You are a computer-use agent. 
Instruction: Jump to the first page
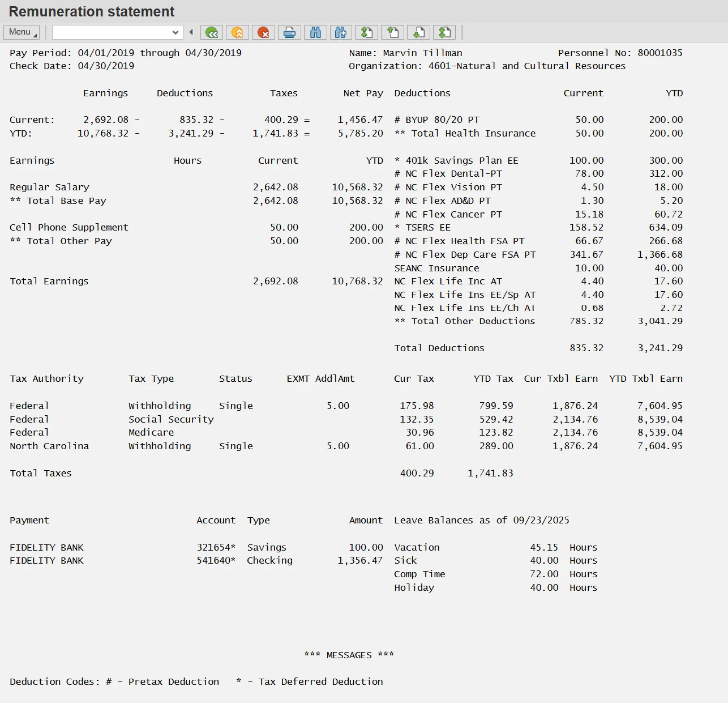[x=367, y=32]
